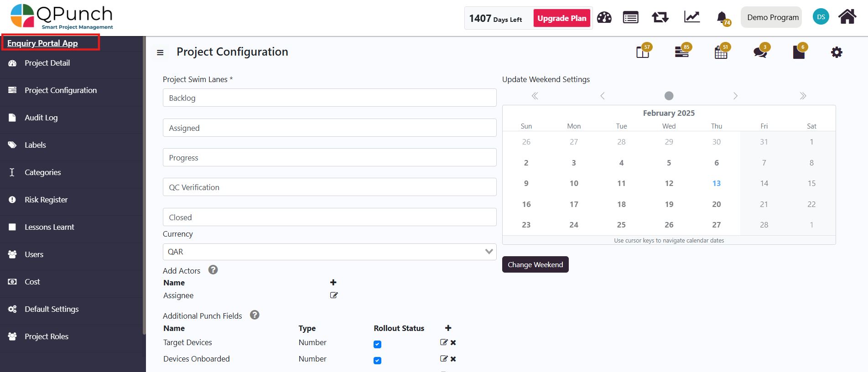Click the QC Verification swim lane field
Screen dimensions: 868x372
[x=329, y=187]
